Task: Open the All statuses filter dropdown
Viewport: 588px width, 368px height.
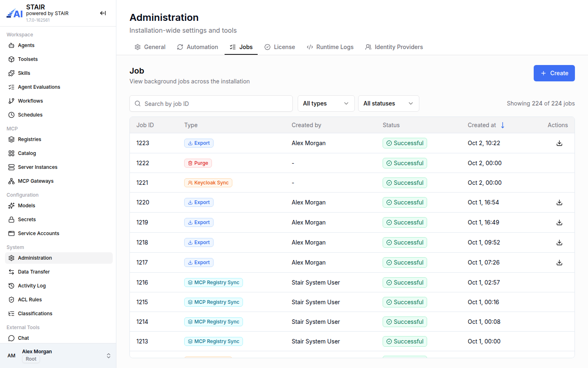Action: [389, 103]
